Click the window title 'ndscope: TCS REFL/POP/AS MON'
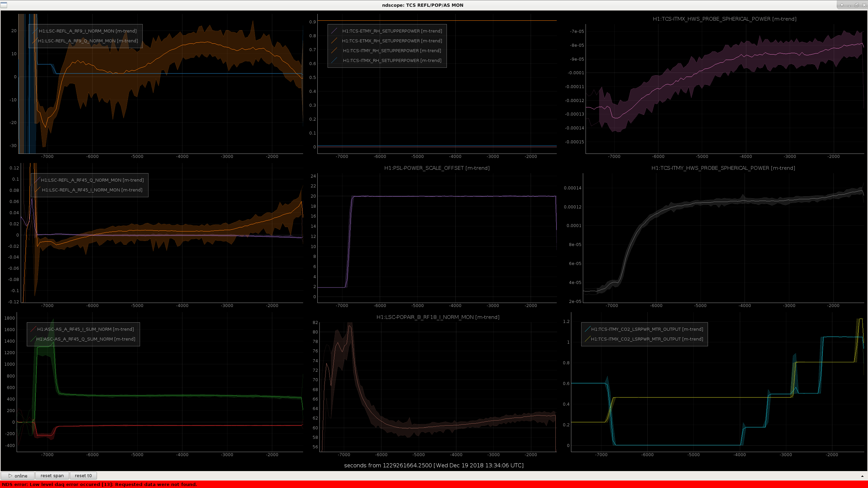The width and height of the screenshot is (868, 488). point(422,5)
